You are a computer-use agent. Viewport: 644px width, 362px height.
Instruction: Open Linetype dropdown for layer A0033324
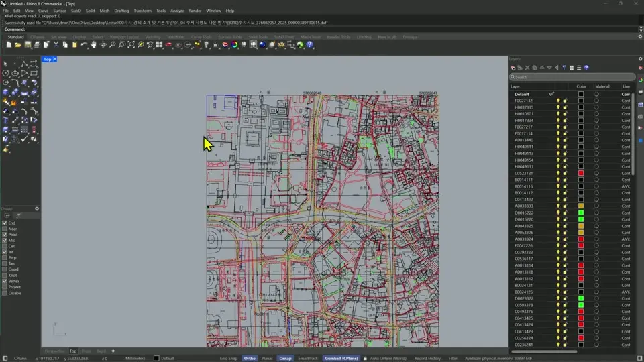coord(626,239)
